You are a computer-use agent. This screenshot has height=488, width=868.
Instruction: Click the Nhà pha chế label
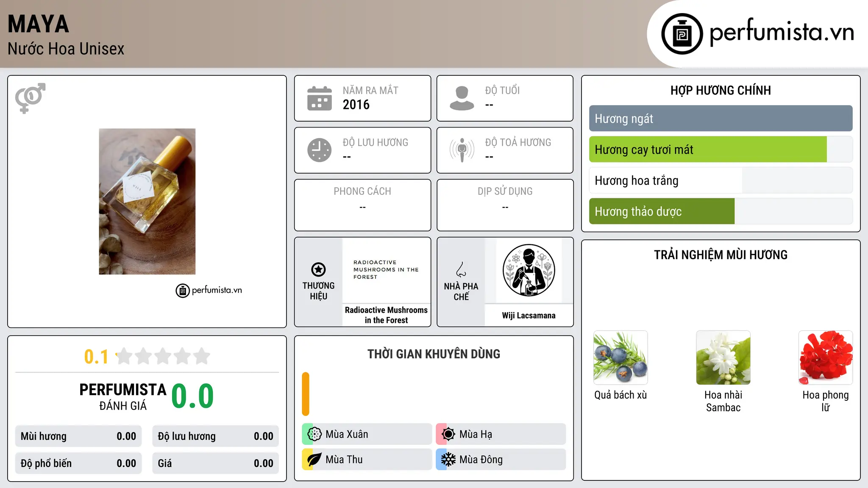[461, 291]
